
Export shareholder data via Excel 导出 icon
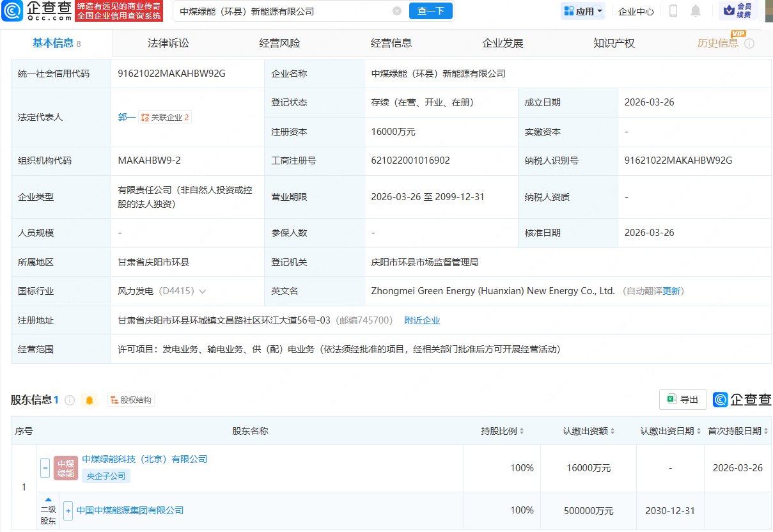[x=682, y=399]
